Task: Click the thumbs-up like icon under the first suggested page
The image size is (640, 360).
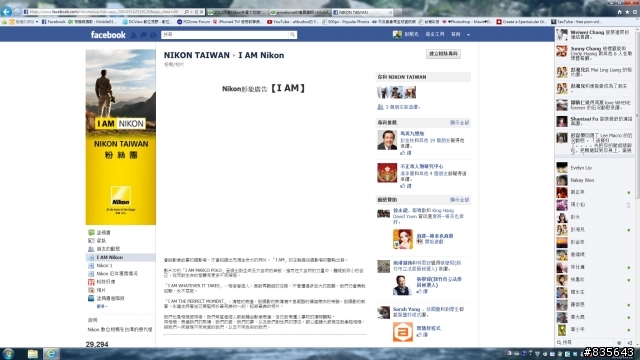Action: pyautogui.click(x=403, y=153)
